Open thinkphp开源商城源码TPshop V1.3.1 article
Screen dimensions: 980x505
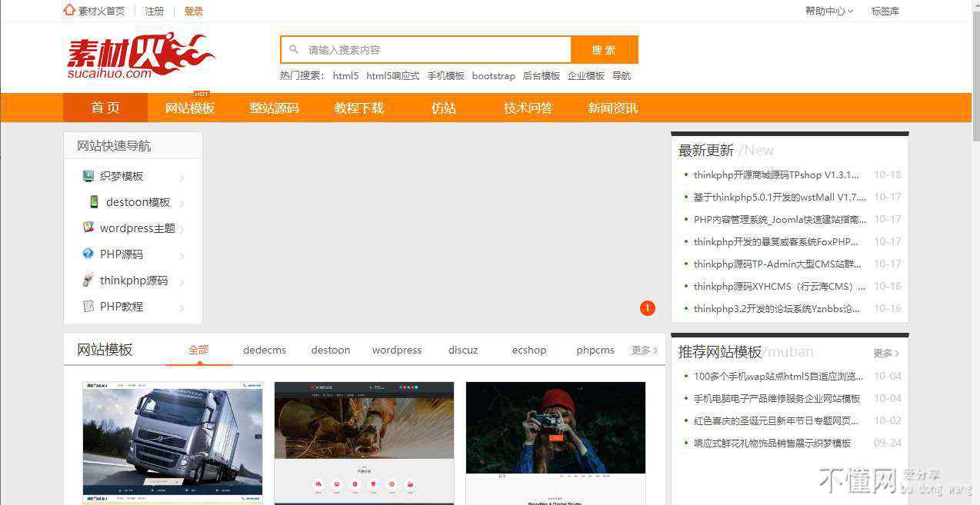coord(776,174)
